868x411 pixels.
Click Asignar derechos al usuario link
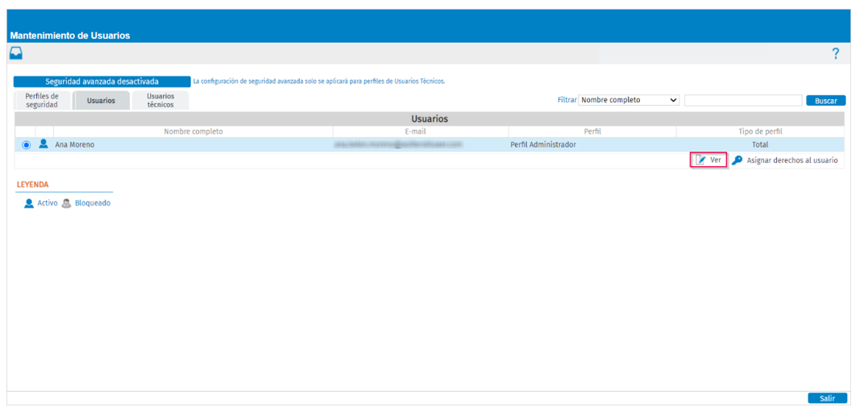tap(791, 160)
